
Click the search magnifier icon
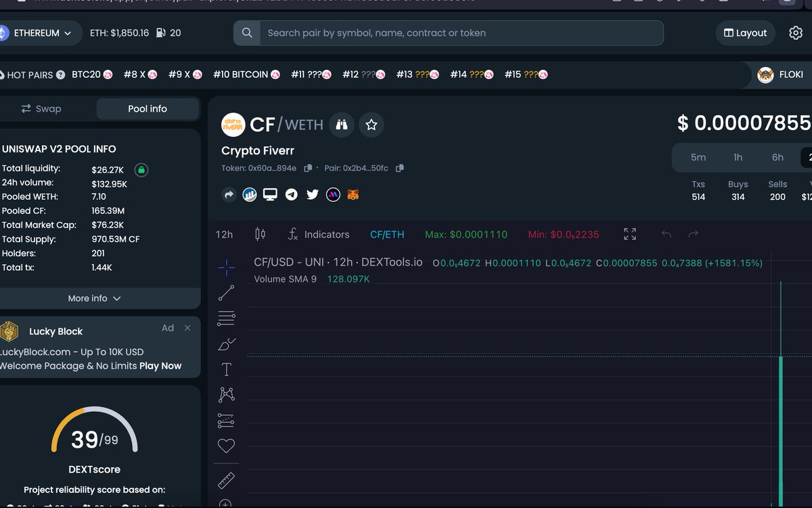(247, 33)
